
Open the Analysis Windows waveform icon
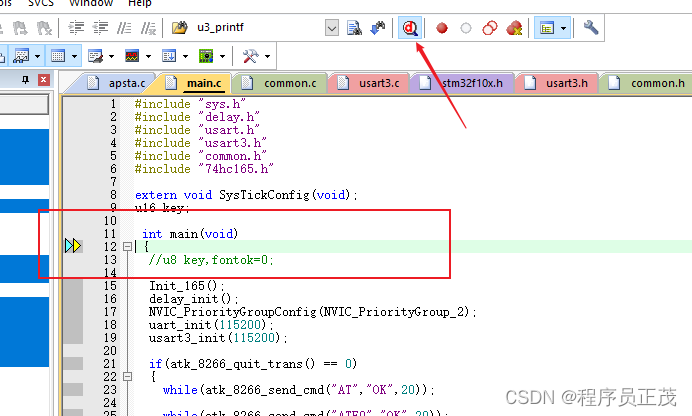click(132, 56)
